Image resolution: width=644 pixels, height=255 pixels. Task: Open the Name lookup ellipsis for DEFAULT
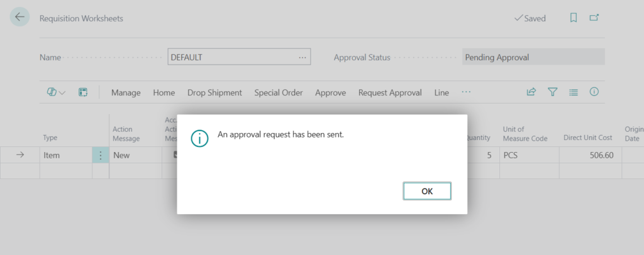pyautogui.click(x=303, y=57)
